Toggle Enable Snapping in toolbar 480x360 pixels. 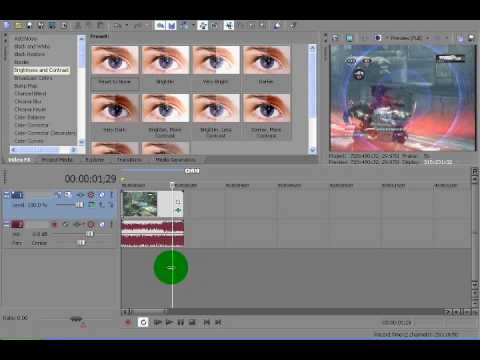point(160,26)
